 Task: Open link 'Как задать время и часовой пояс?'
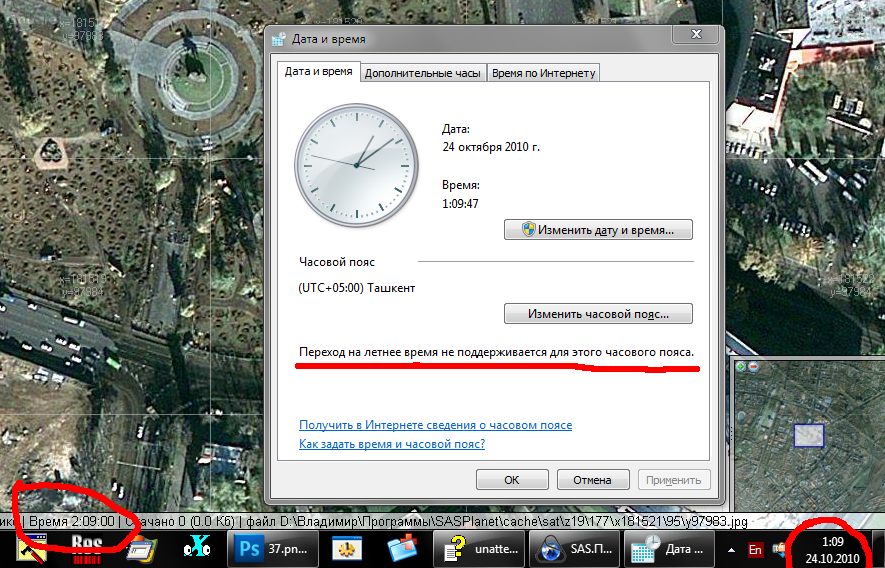click(x=392, y=444)
